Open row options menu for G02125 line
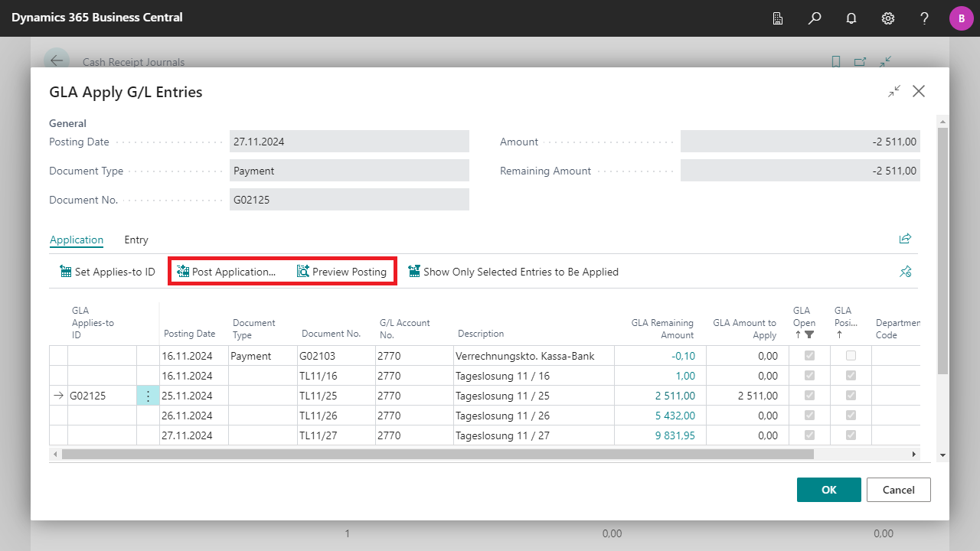Screen dimensions: 980x551 [x=148, y=396]
